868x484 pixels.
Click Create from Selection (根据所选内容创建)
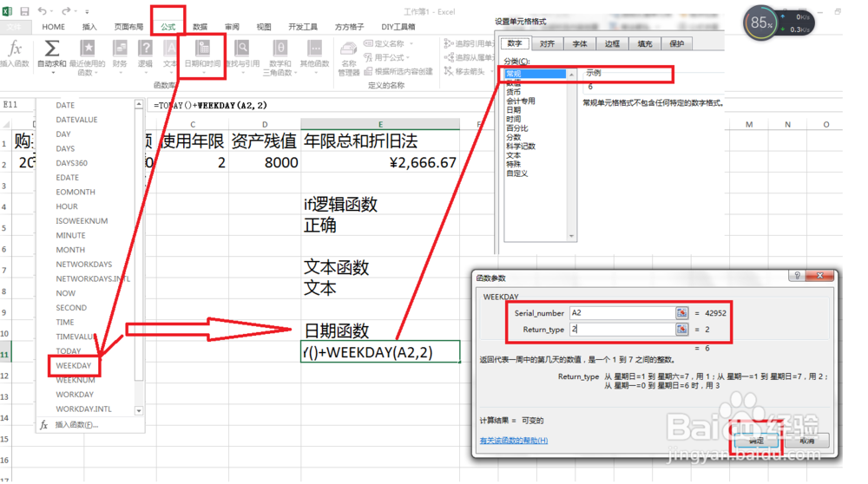pos(398,71)
